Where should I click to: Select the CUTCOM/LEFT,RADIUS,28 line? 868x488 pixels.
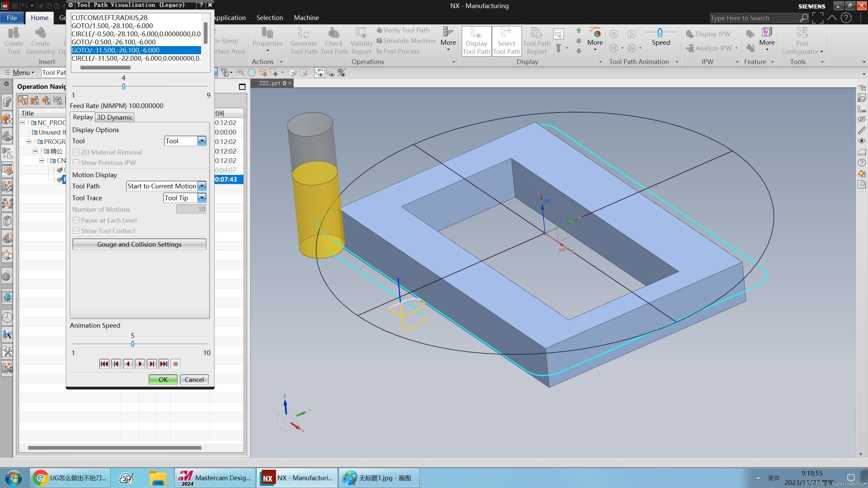click(x=136, y=18)
